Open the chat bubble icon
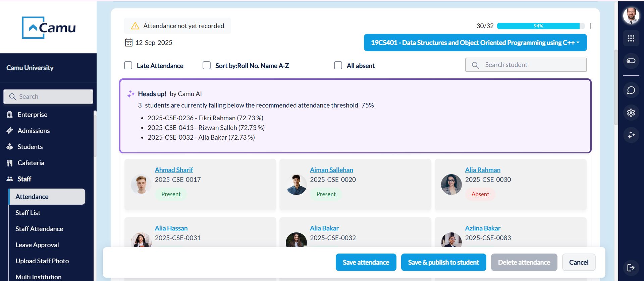This screenshot has height=281, width=644. (x=631, y=90)
